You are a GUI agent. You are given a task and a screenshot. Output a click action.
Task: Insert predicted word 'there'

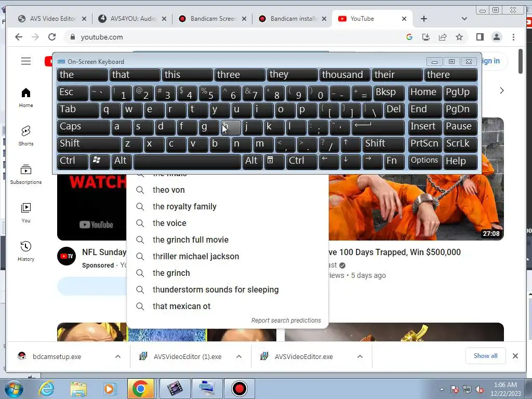coord(451,75)
